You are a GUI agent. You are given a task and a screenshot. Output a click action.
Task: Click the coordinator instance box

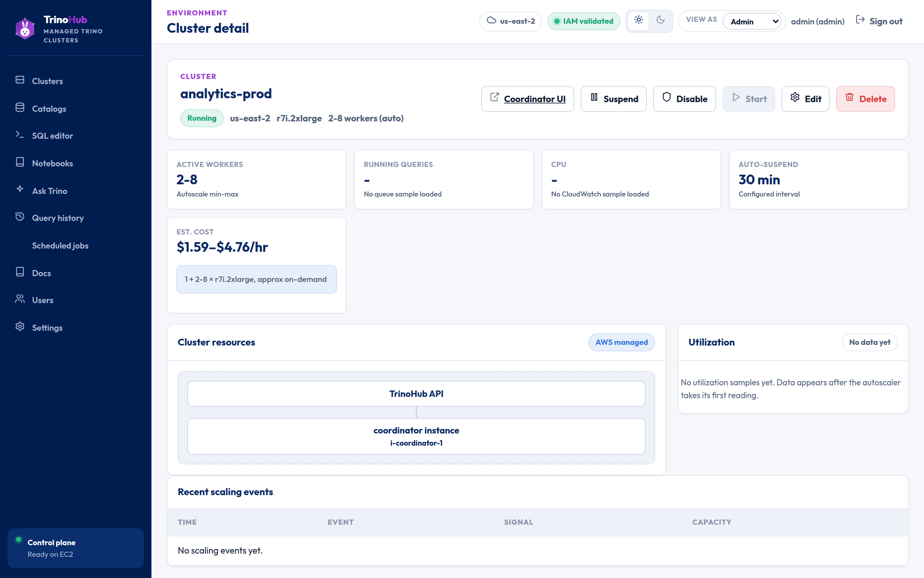tap(416, 437)
